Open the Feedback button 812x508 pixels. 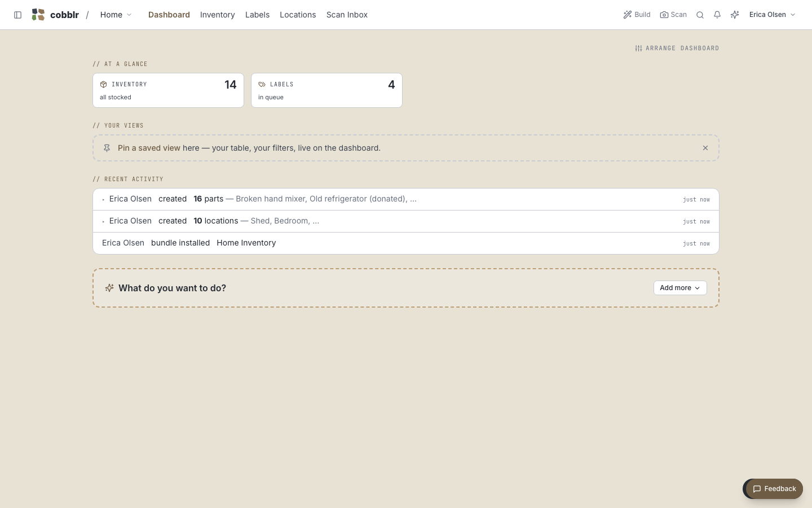pyautogui.click(x=774, y=489)
